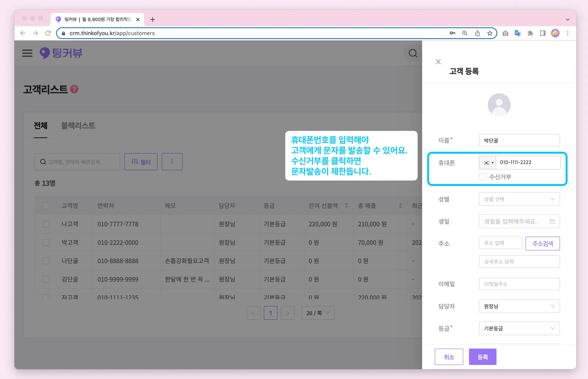
Task: Click the calendar icon in the 생일 field
Action: [x=552, y=221]
